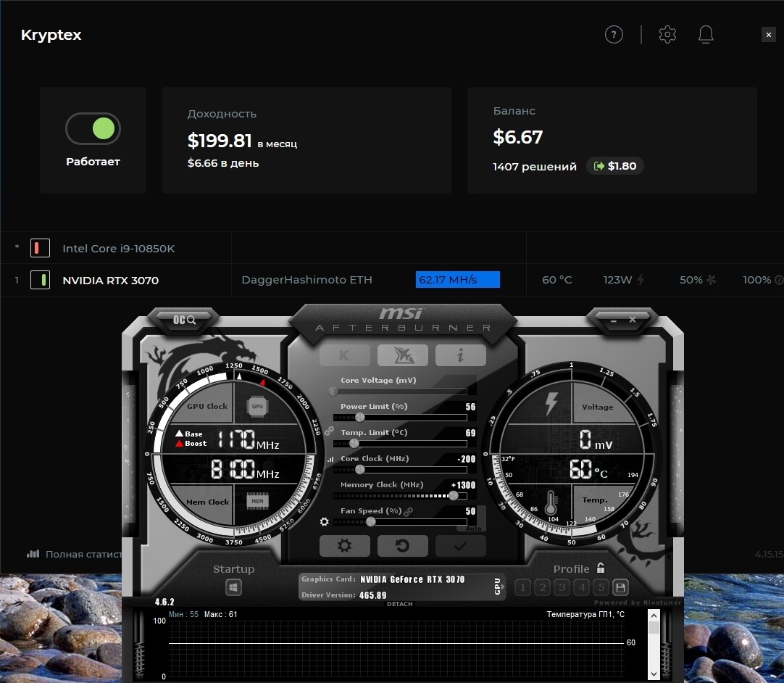The height and width of the screenshot is (683, 784).
Task: Toggle the Profile lock icon
Action: (601, 568)
